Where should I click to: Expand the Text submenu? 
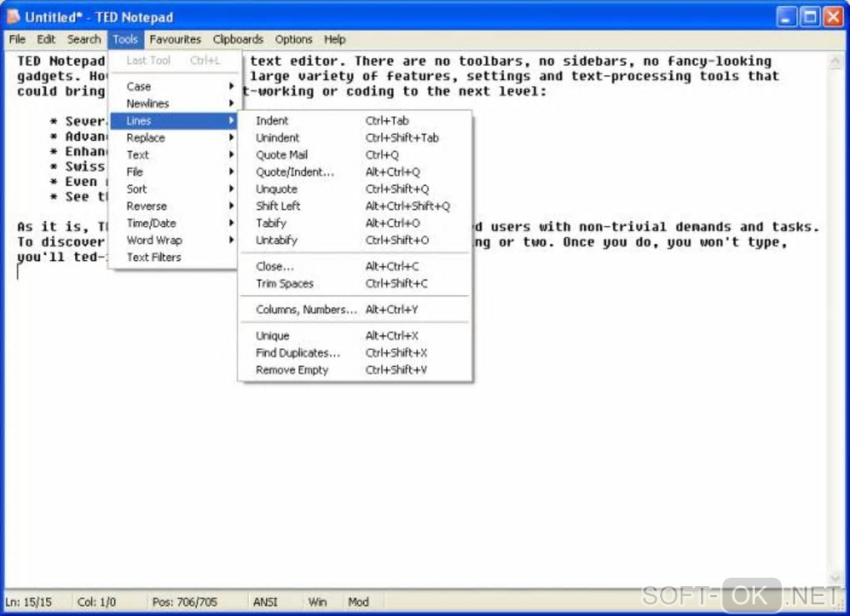coord(173,154)
